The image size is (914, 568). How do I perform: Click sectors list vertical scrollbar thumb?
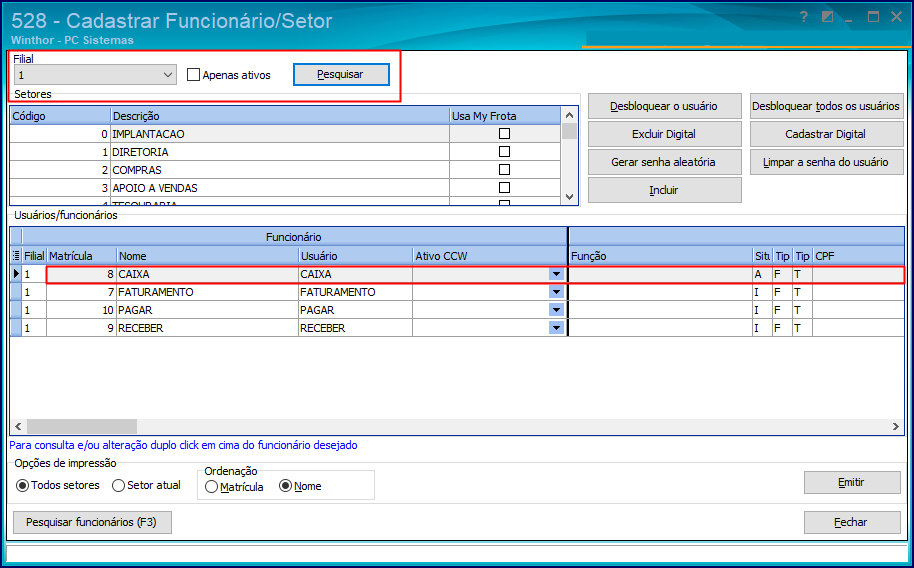(x=570, y=131)
